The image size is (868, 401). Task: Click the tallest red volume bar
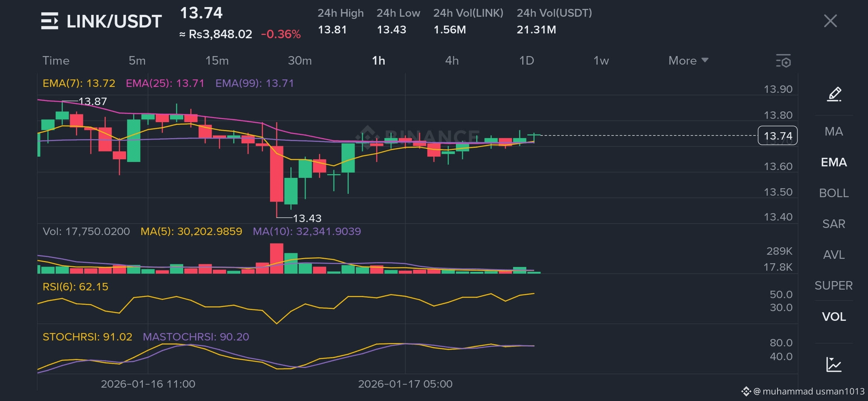point(277,258)
